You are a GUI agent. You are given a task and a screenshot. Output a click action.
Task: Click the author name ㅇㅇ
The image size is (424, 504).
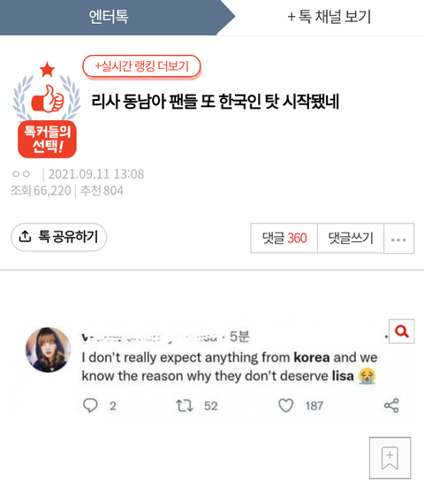(x=21, y=174)
